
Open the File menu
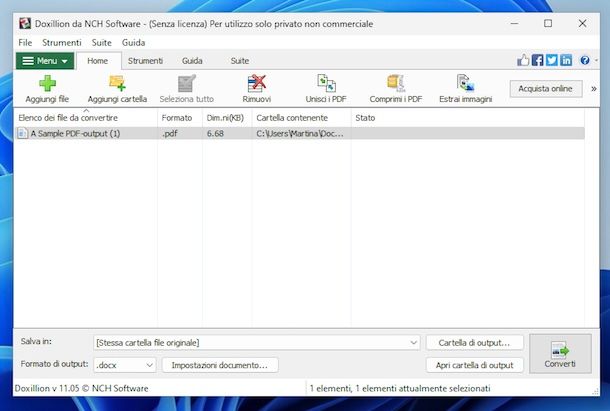point(25,42)
